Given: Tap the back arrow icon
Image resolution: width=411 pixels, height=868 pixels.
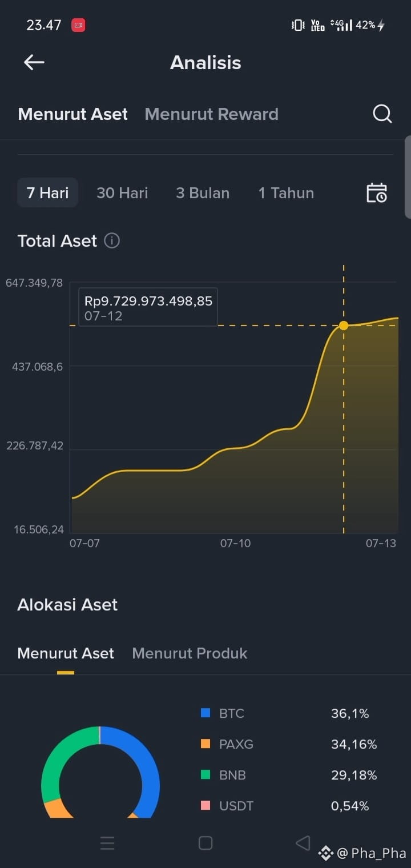Looking at the screenshot, I should pyautogui.click(x=34, y=62).
